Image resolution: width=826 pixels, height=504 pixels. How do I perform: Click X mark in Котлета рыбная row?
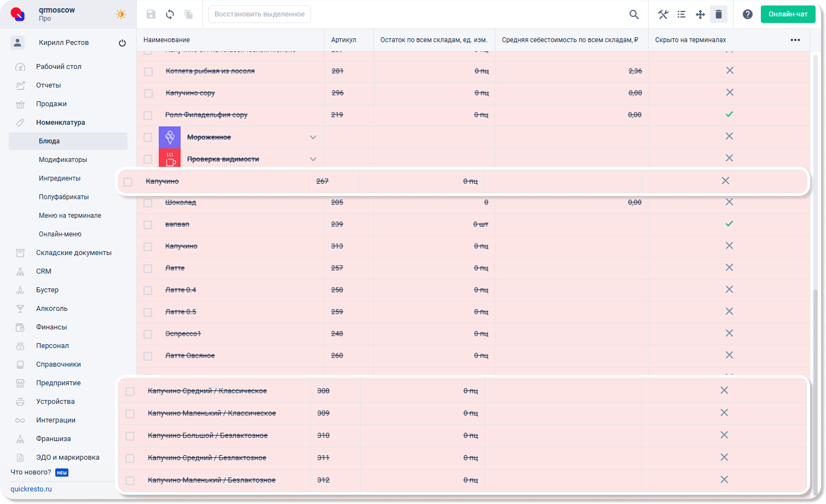tap(730, 71)
